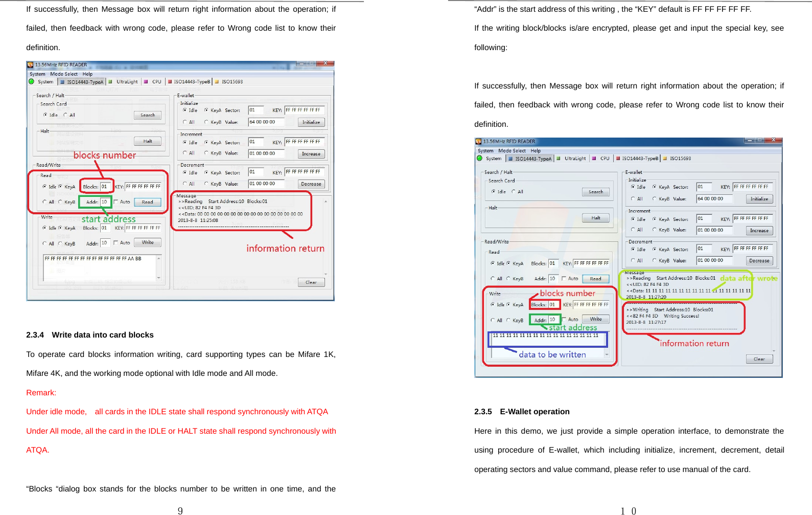Click Halt button in page 10 screenshot
812x515 pixels.
pyautogui.click(x=596, y=218)
